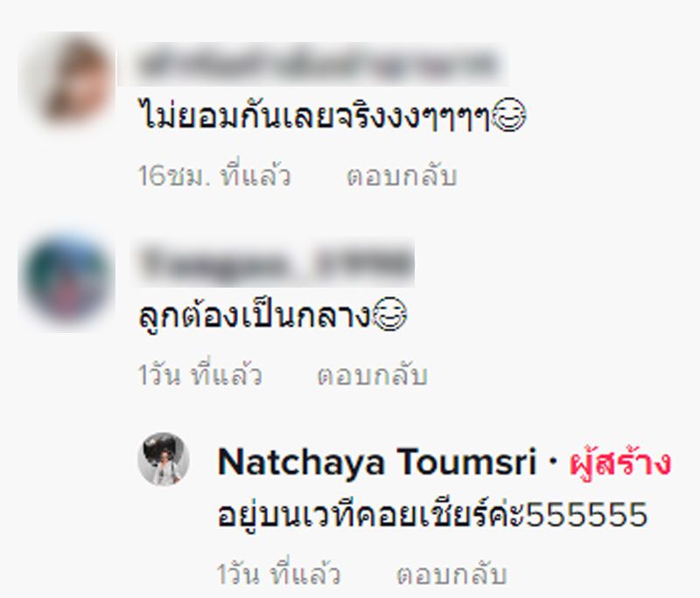Click the laughing emoji after ไม่ยอมกันเลยจริงงง
This screenshot has width=700, height=598.
[508, 116]
